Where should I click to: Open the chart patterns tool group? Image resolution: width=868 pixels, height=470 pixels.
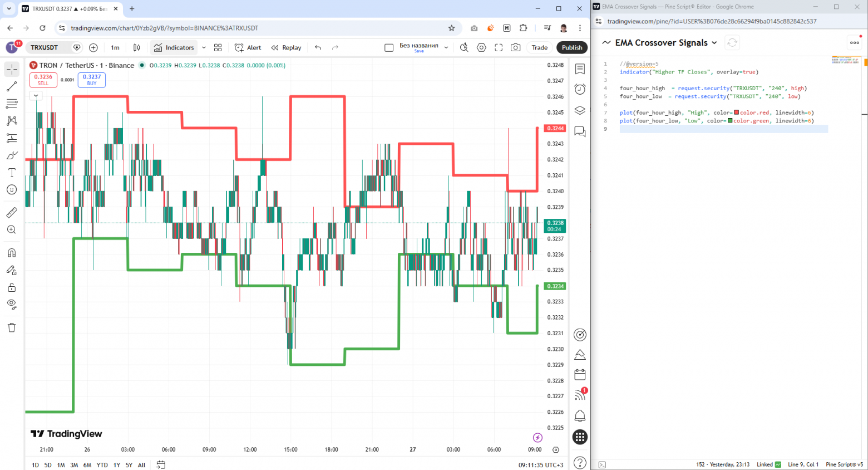pyautogui.click(x=12, y=121)
